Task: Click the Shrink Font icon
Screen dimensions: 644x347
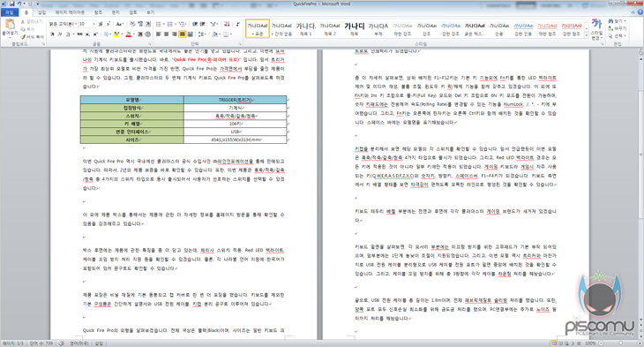Action: [108, 24]
